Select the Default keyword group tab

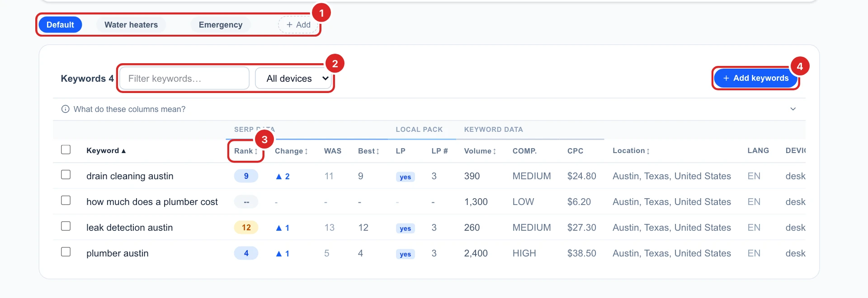tap(60, 25)
